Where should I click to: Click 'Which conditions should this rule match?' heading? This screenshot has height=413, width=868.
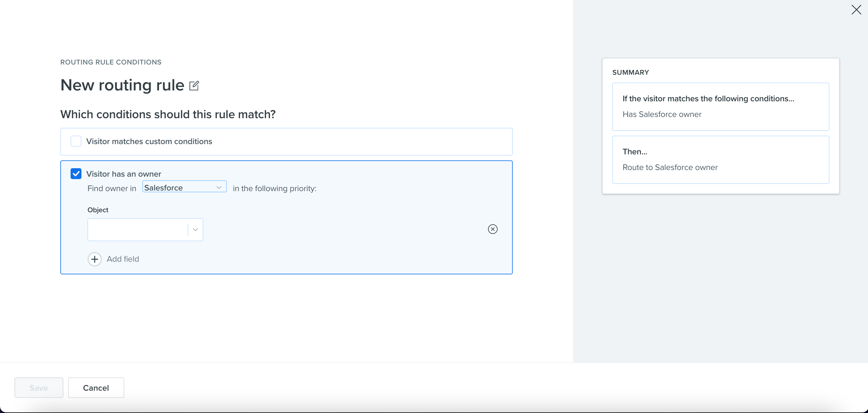point(168,115)
